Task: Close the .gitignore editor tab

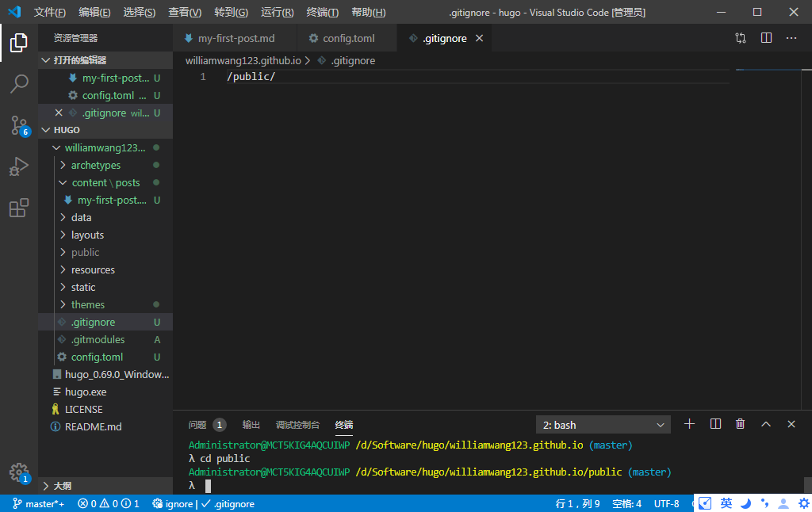Action: [480, 38]
